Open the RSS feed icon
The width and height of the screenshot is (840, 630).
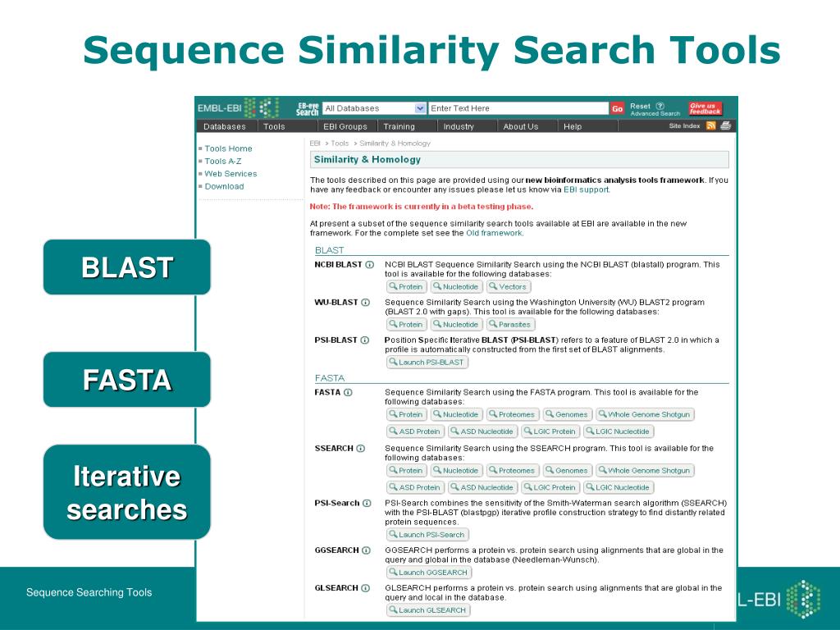tap(711, 126)
